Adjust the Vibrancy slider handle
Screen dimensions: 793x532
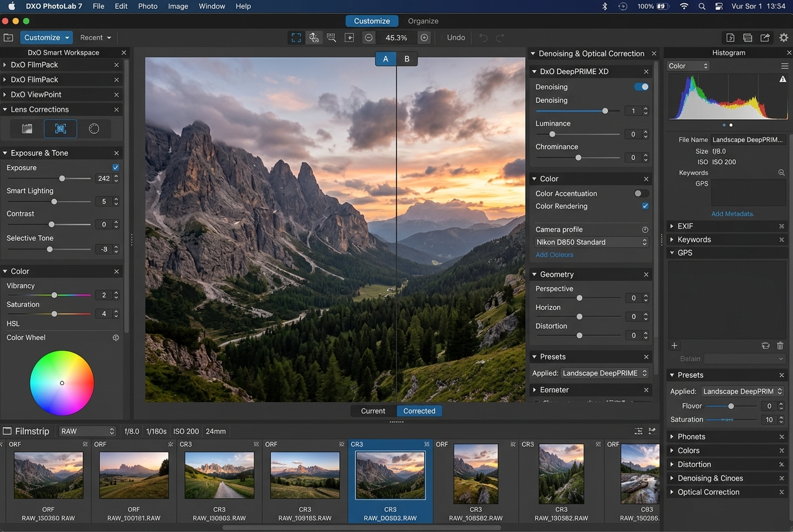click(55, 295)
